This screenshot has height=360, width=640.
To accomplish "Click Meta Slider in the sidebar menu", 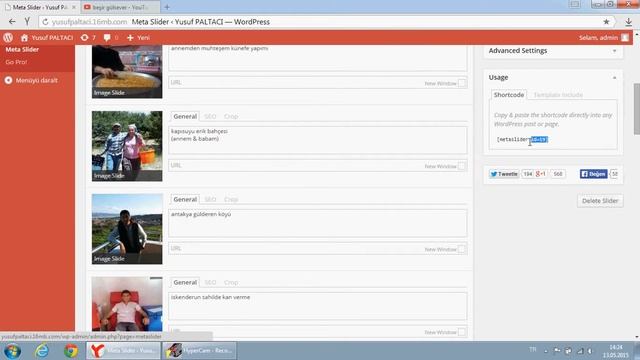I will 22,49.
